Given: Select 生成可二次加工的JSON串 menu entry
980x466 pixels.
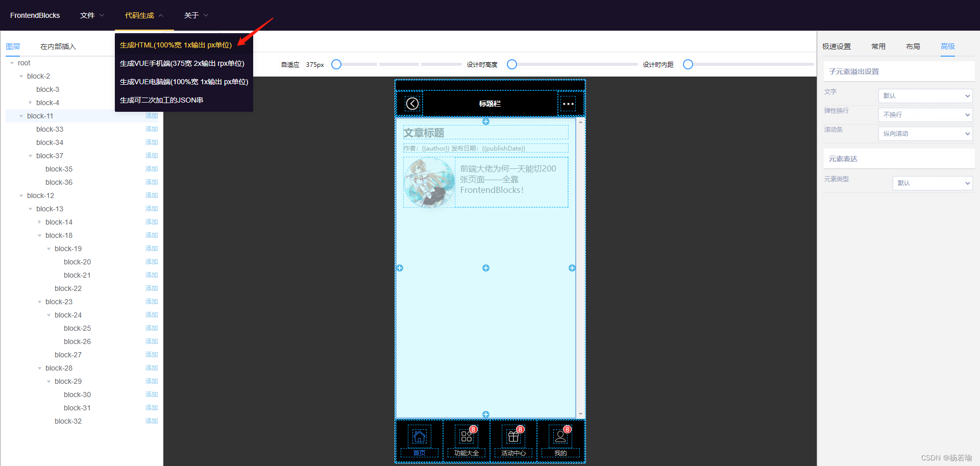Looking at the screenshot, I should tap(161, 100).
